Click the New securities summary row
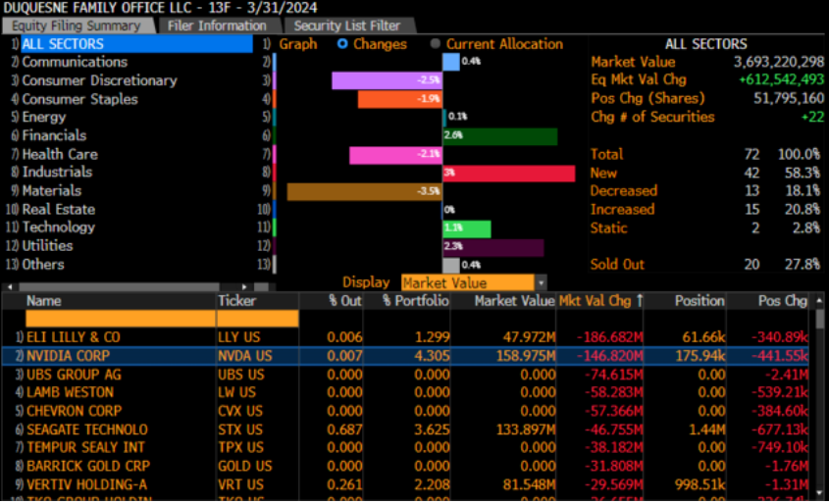This screenshot has width=829, height=504. 705,173
